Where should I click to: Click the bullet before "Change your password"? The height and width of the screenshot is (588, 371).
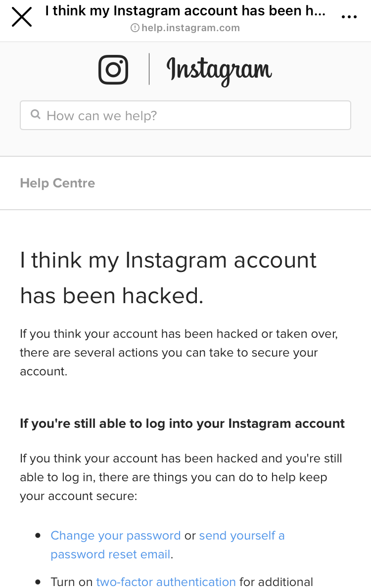[38, 536]
